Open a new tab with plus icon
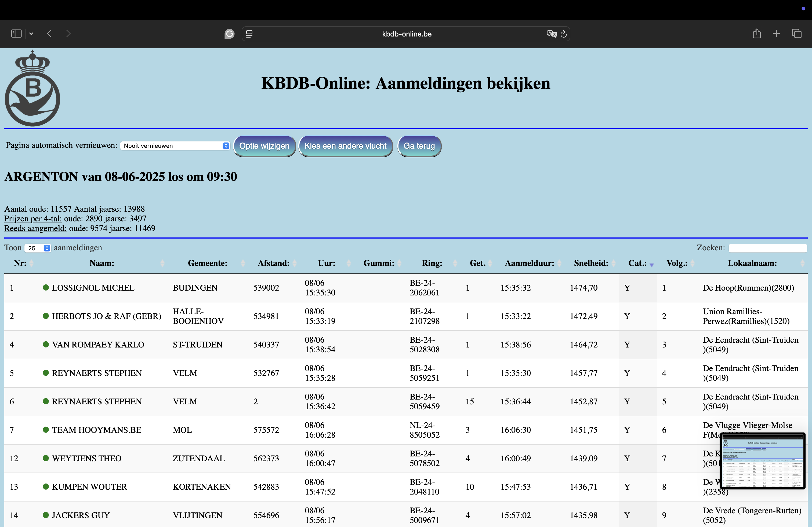812x527 pixels. [x=776, y=33]
